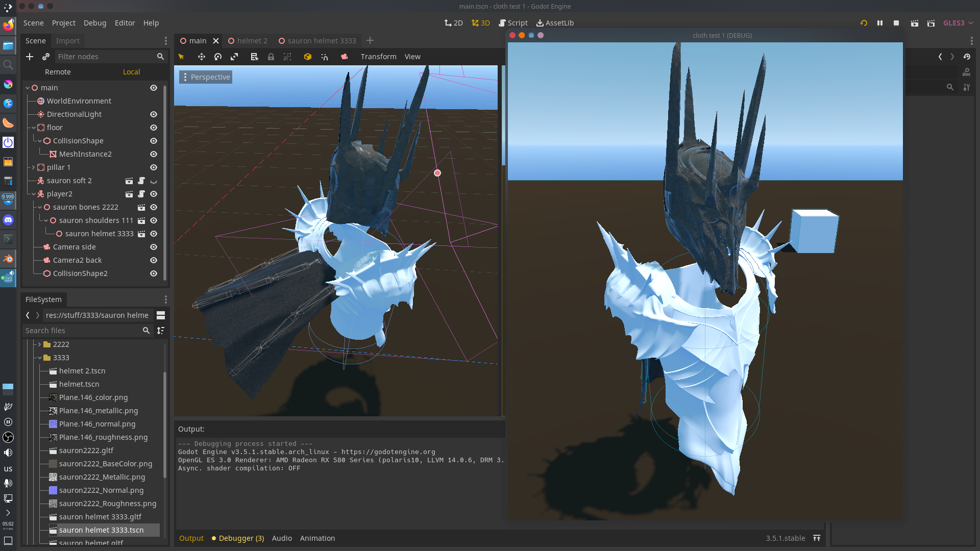This screenshot has width=980, height=551.
Task: Click the Remote scene tree button
Action: 58,72
